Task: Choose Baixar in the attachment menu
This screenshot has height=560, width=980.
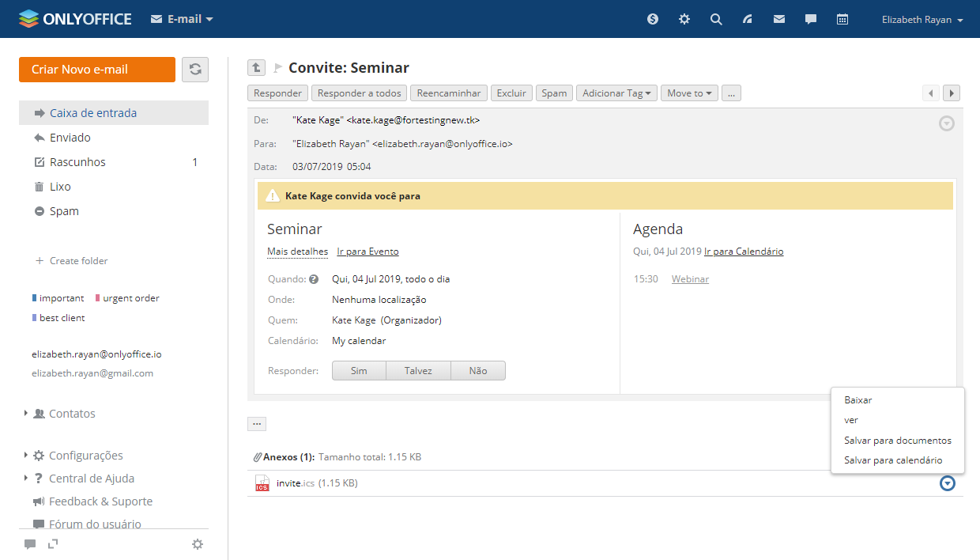Action: click(858, 400)
